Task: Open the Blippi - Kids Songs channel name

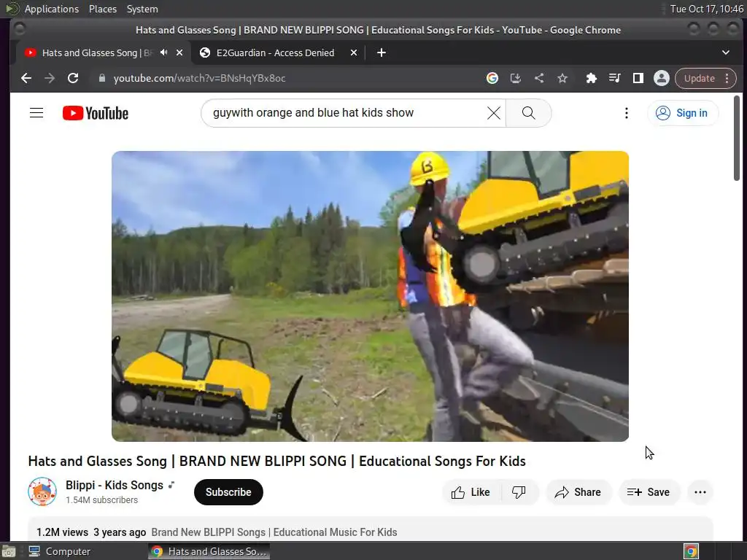Action: coord(115,485)
